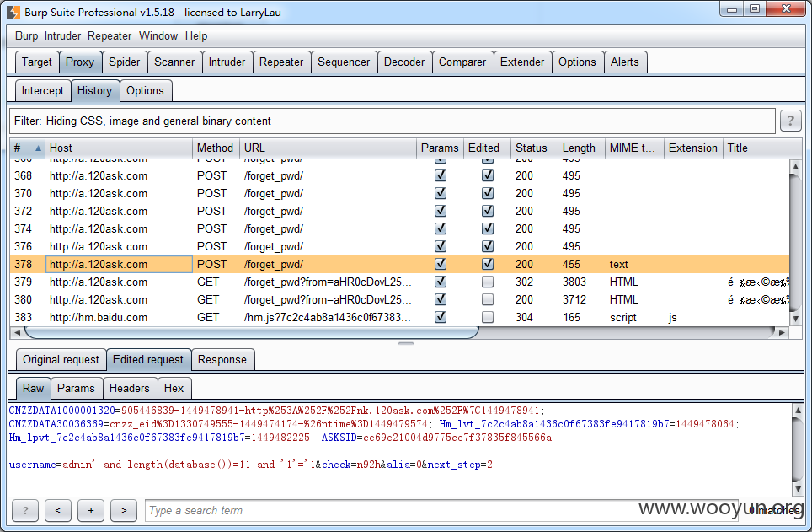The image size is (812, 532).
Task: Switch to the Extender tab
Action: coord(522,62)
